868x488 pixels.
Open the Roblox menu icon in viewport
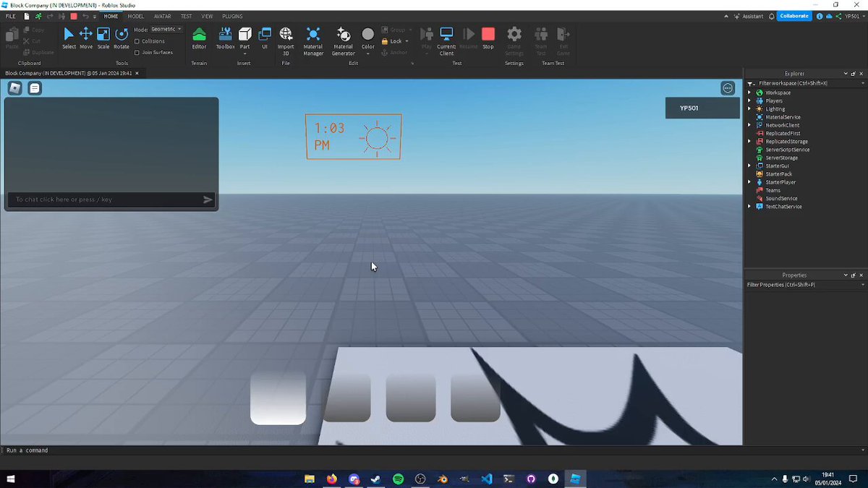coord(15,88)
